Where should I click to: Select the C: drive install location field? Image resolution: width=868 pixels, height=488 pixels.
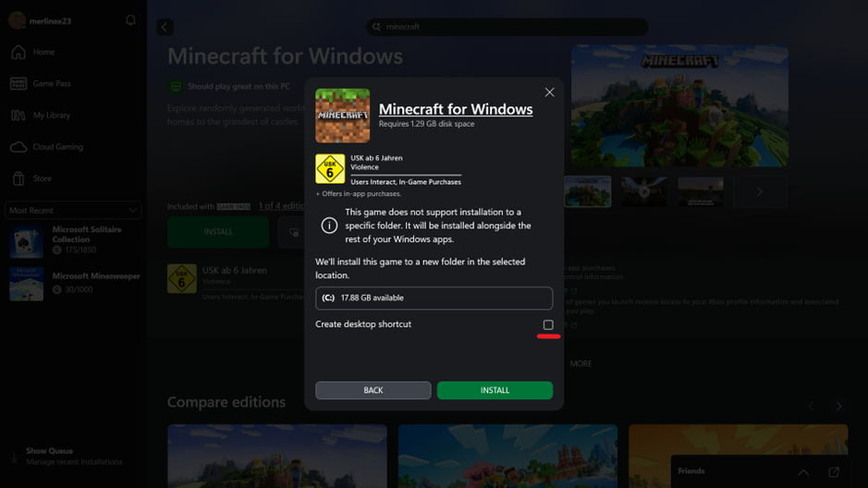pyautogui.click(x=434, y=298)
